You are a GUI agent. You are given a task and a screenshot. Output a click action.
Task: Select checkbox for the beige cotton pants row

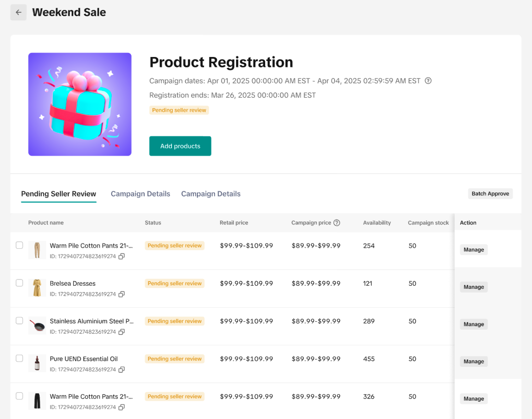point(19,245)
